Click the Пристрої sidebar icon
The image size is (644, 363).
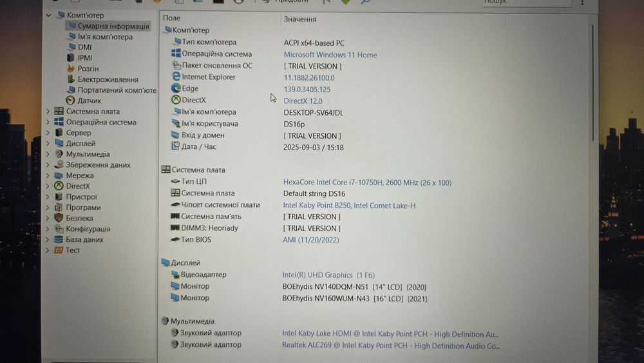tap(59, 197)
